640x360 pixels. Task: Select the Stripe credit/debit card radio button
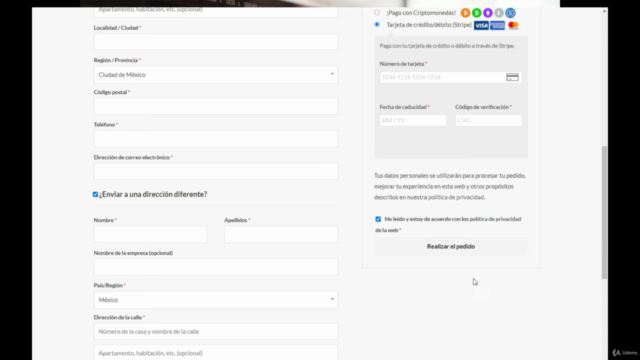377,24
